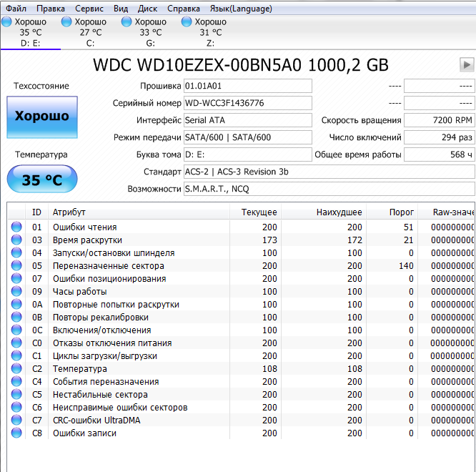Click status orb for drive Z:

coord(187,22)
